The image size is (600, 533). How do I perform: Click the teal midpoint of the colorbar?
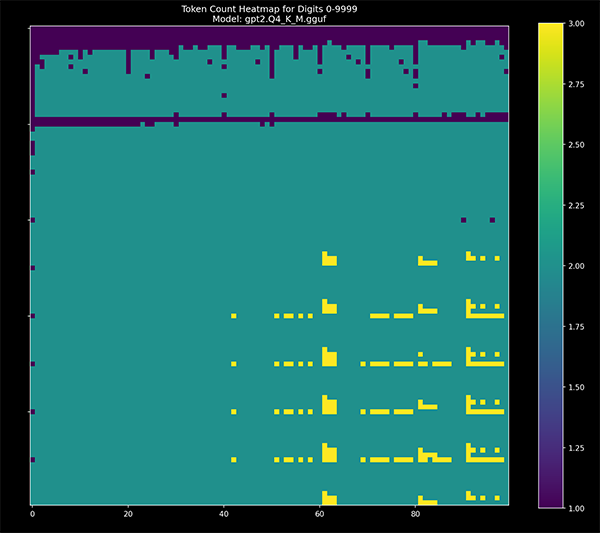click(x=550, y=266)
